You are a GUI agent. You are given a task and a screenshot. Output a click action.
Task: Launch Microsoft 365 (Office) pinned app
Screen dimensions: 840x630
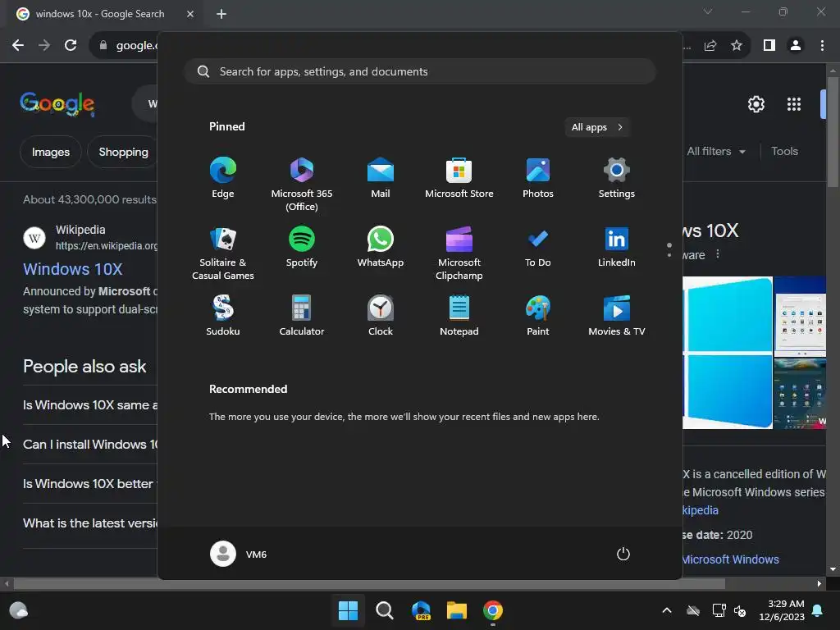point(302,185)
